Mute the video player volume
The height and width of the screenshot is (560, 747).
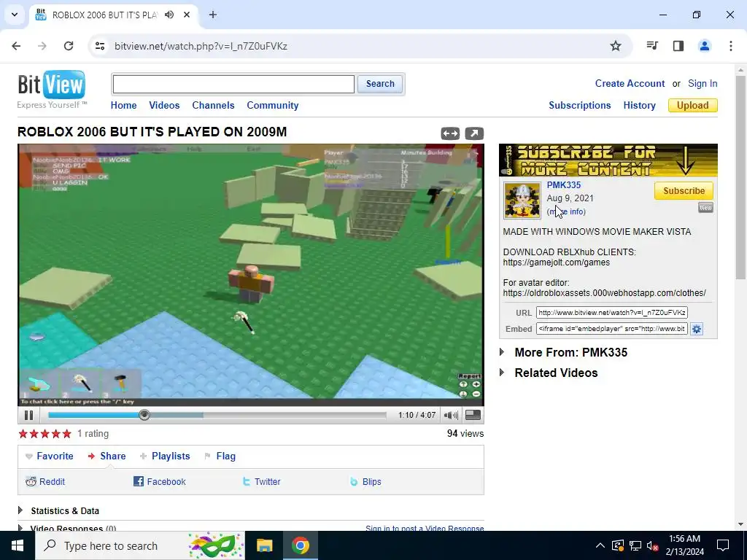pos(450,415)
